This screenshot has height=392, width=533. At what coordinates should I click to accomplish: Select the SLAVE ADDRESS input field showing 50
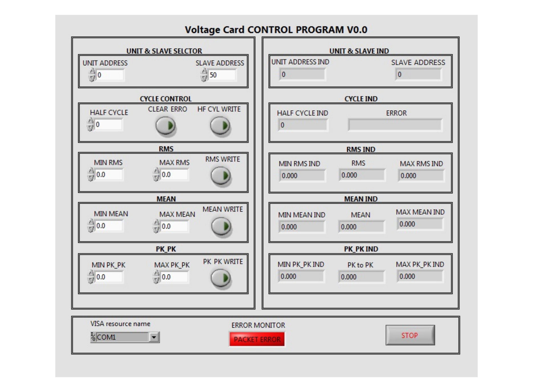pyautogui.click(x=222, y=75)
